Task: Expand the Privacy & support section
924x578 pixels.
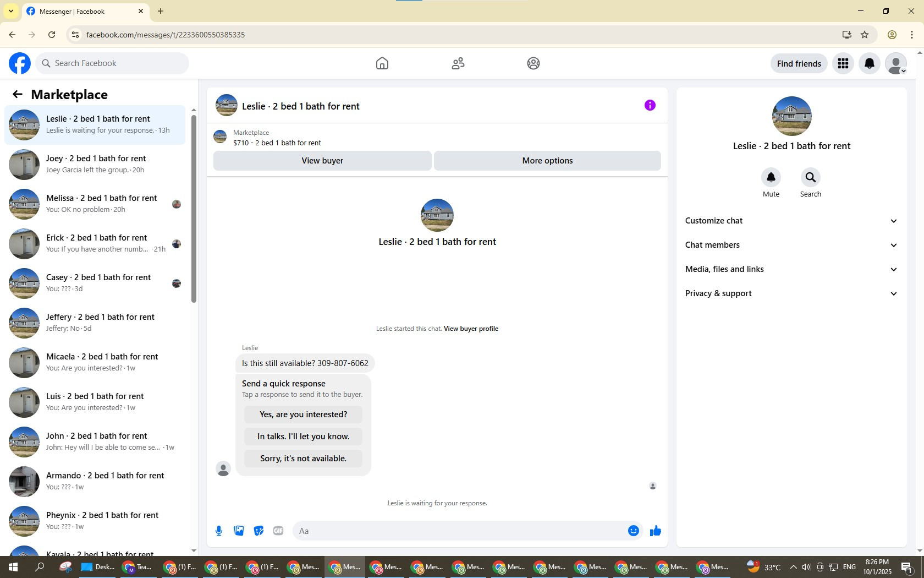Action: coord(791,293)
